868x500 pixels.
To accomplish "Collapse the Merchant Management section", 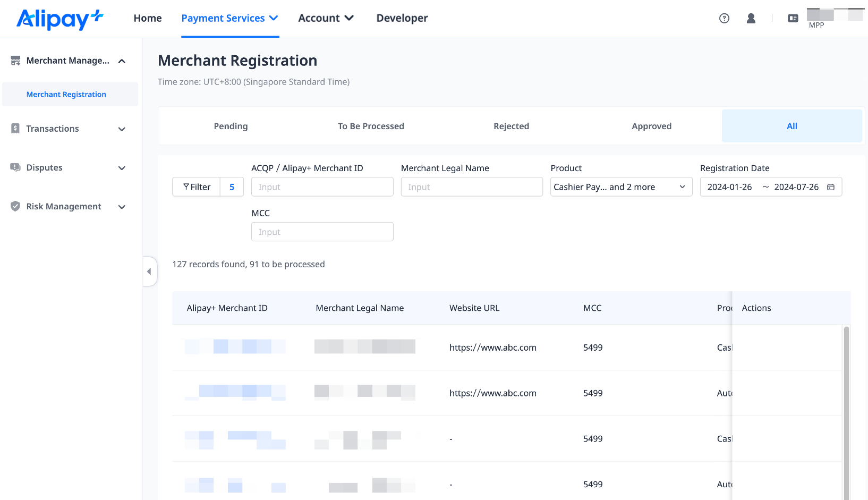I will click(x=122, y=61).
